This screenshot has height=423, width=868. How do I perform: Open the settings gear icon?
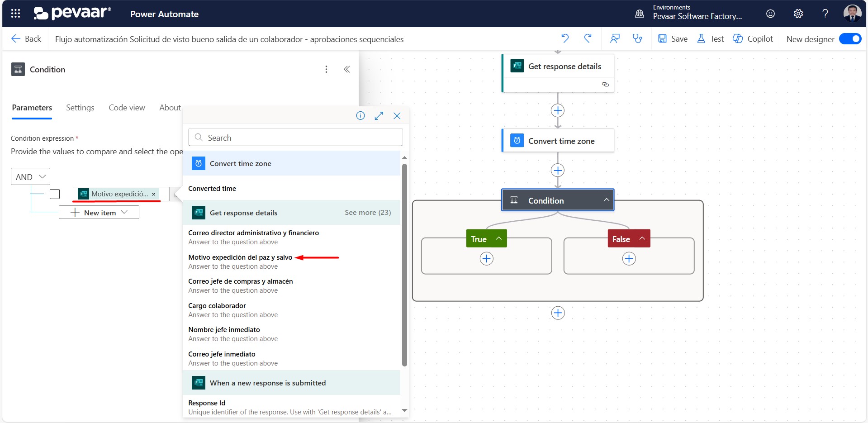pos(798,14)
